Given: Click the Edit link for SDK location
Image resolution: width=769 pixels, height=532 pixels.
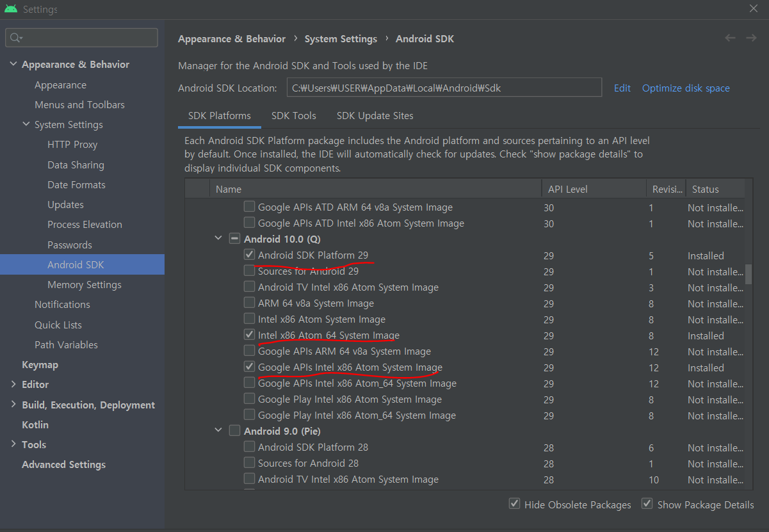Looking at the screenshot, I should (622, 88).
